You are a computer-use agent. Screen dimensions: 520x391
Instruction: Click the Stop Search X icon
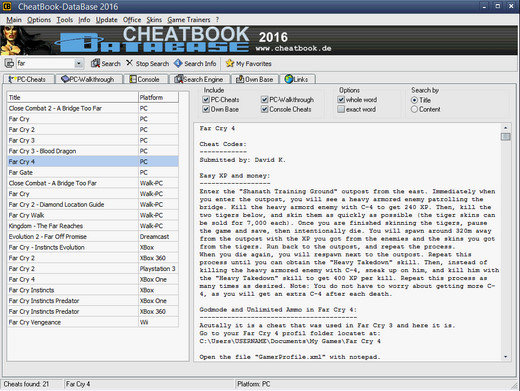click(x=129, y=63)
